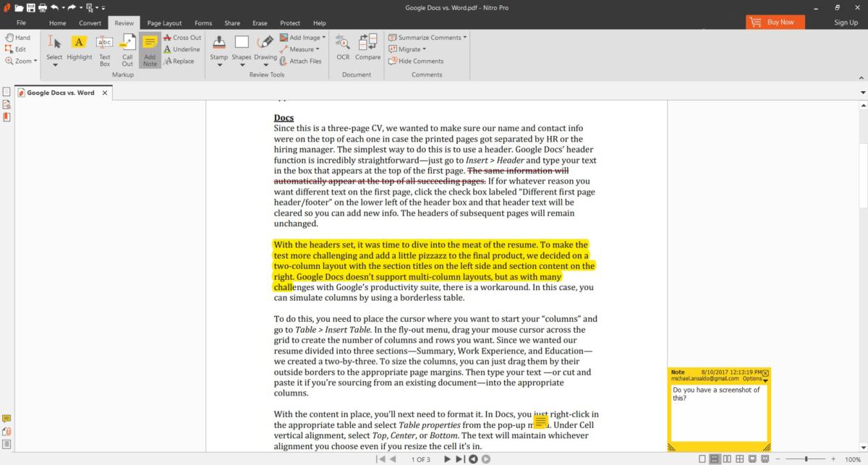The height and width of the screenshot is (465, 868).
Task: Pick the Highlight markup tool
Action: 80,48
